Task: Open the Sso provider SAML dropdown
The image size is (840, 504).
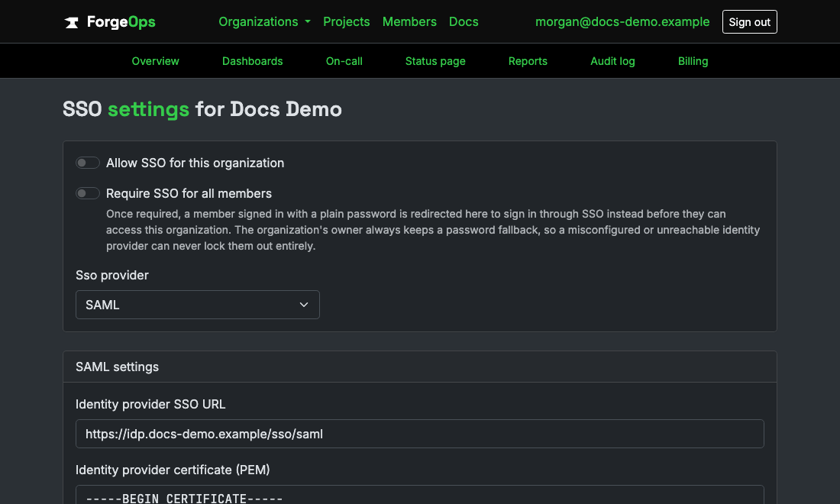Action: click(198, 305)
